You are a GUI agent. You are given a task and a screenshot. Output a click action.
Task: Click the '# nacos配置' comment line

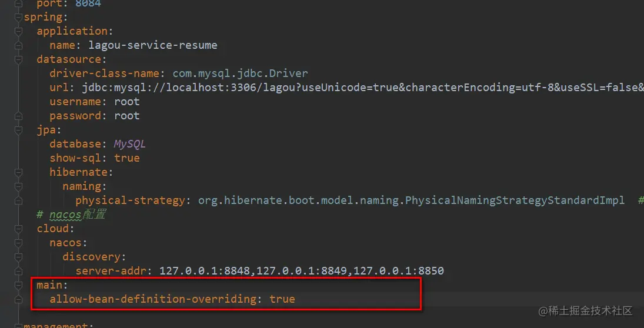point(72,215)
